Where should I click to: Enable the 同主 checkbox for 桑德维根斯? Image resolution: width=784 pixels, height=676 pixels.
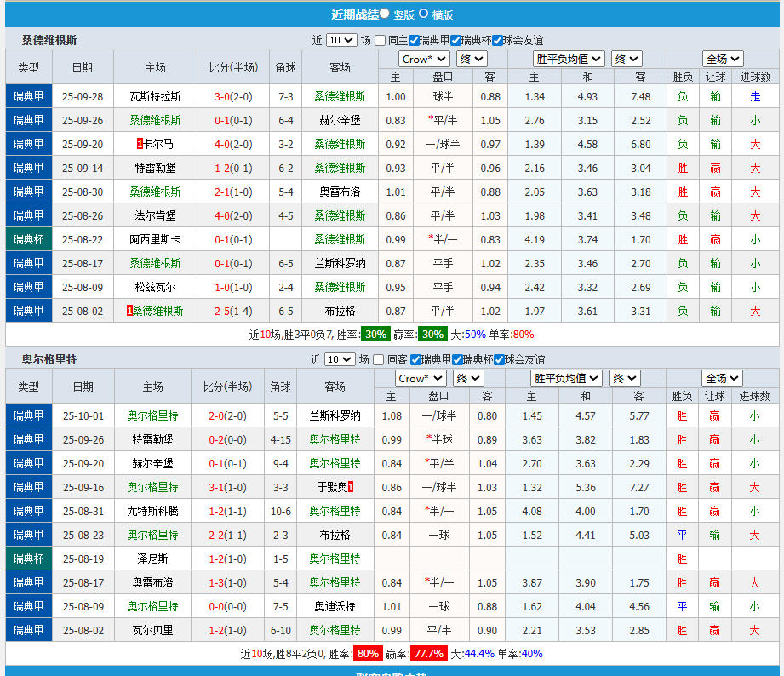coord(380,40)
